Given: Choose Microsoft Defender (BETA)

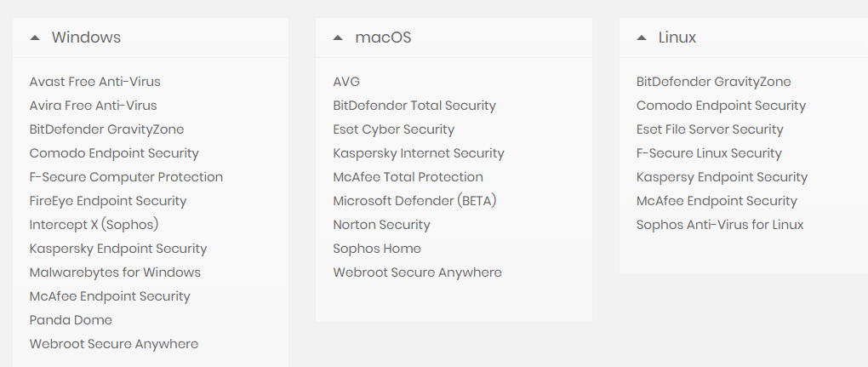Looking at the screenshot, I should tap(414, 201).
